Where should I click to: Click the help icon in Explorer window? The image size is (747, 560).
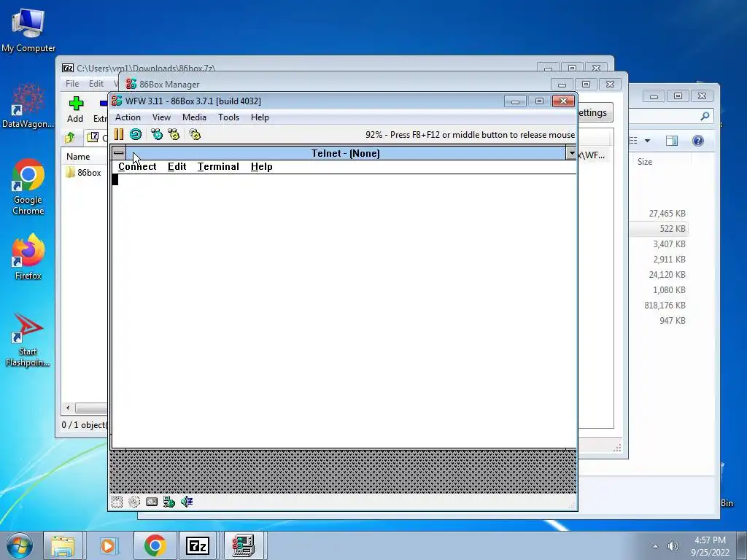698,141
